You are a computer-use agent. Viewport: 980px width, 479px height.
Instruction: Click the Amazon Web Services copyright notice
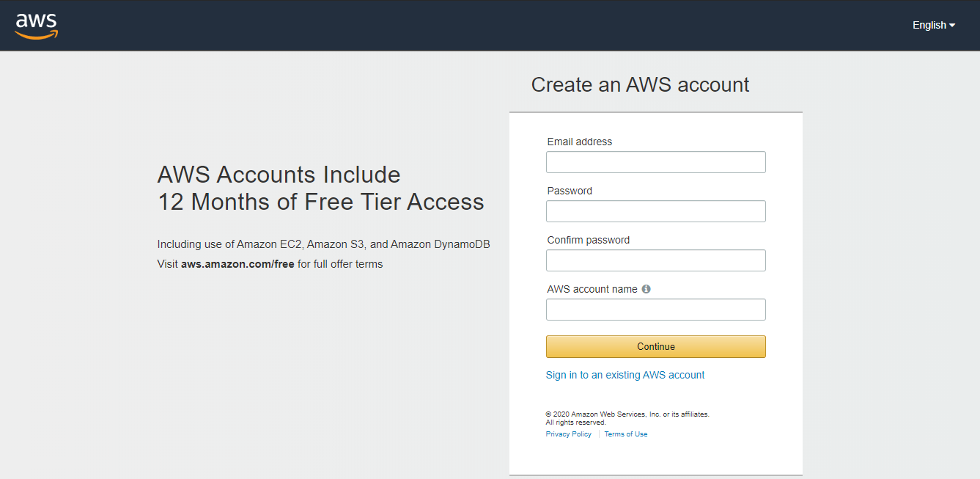coord(627,414)
